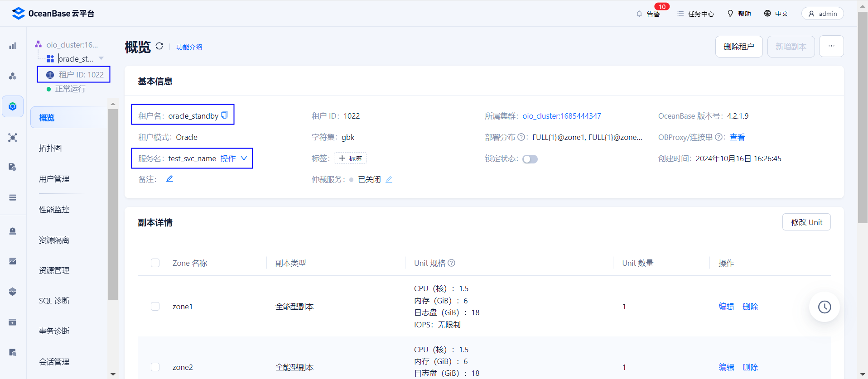Screen dimensions: 868x379
Task: Open the admin user menu
Action: pos(823,14)
